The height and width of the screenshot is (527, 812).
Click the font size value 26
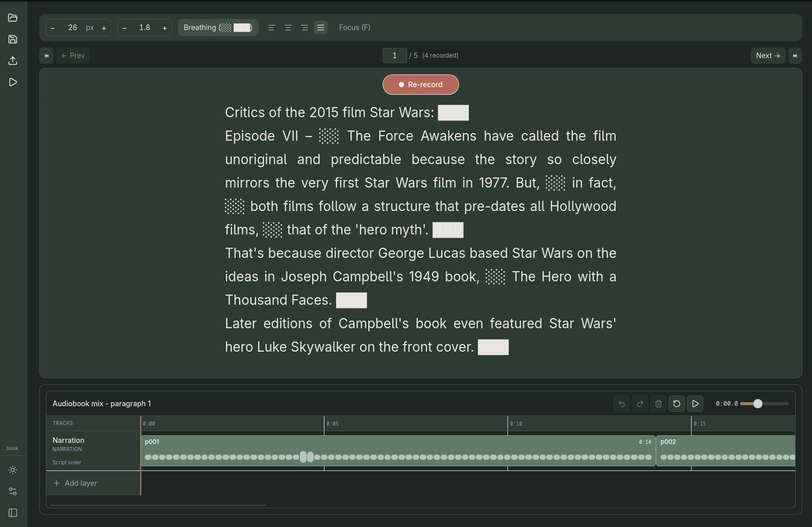click(73, 28)
